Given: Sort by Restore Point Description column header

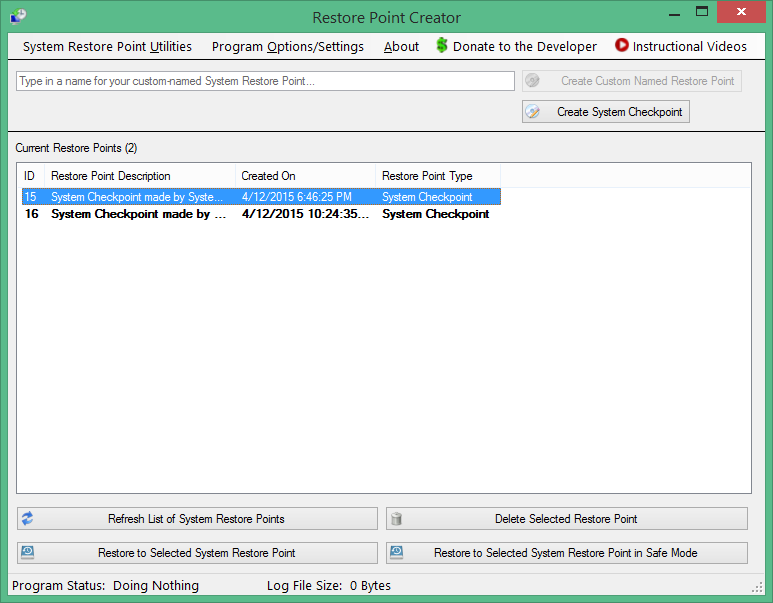Looking at the screenshot, I should pos(139,176).
